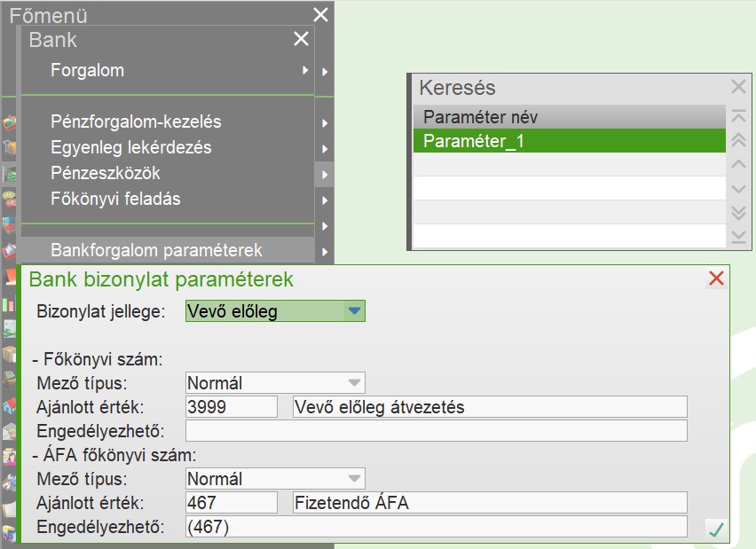Screen dimensions: 756x549
Task: Open Mező típus dropdown under ÁFA főkönyvi szám
Action: pyautogui.click(x=275, y=479)
